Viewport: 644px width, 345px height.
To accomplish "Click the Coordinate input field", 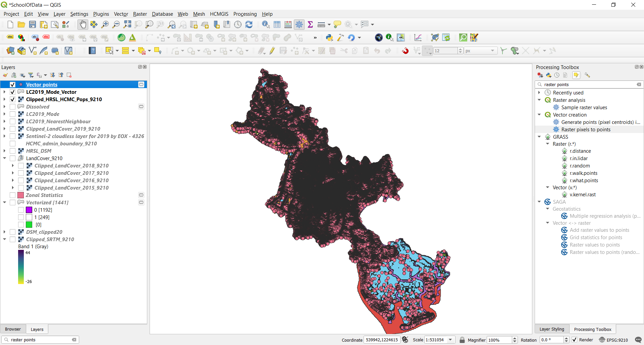I will pos(382,340).
